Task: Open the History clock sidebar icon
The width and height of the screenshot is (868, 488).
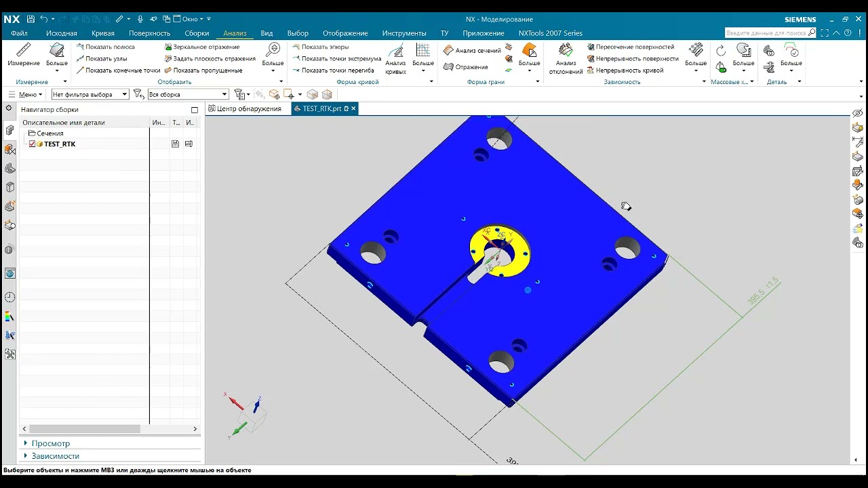Action: [9, 298]
